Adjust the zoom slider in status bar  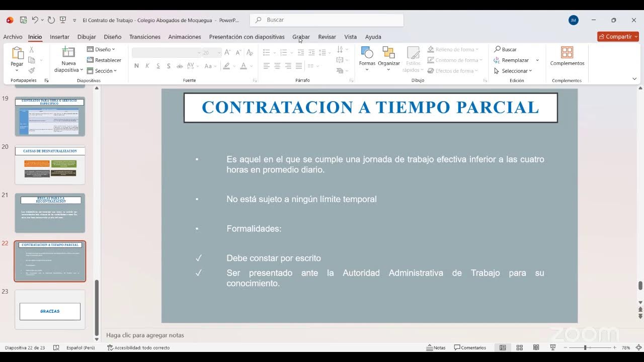coord(585,347)
